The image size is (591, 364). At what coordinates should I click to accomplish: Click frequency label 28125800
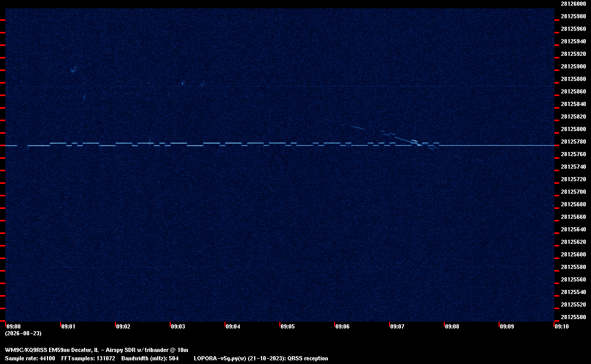(573, 129)
